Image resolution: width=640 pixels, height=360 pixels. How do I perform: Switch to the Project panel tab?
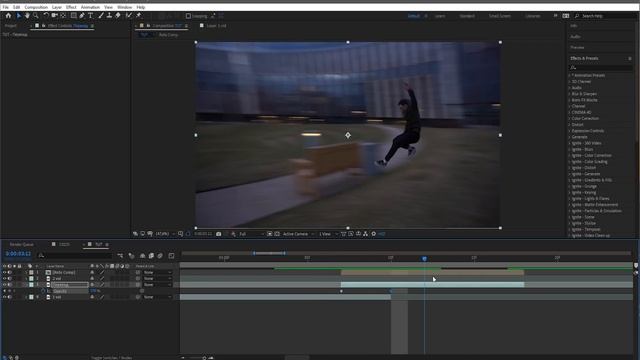tap(11, 26)
